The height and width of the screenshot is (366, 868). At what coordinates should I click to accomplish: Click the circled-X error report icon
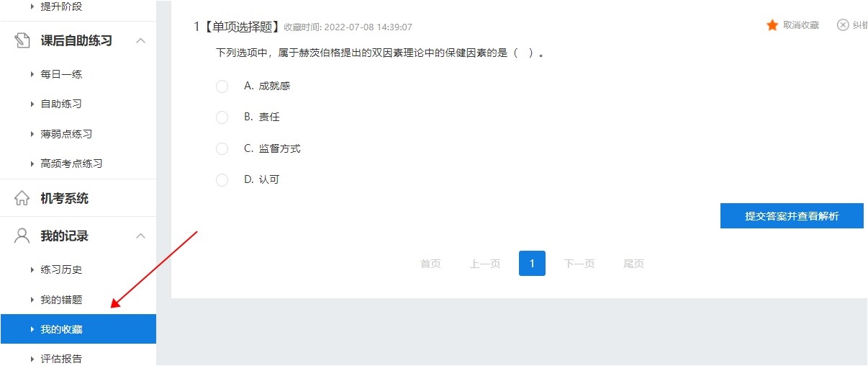(843, 25)
